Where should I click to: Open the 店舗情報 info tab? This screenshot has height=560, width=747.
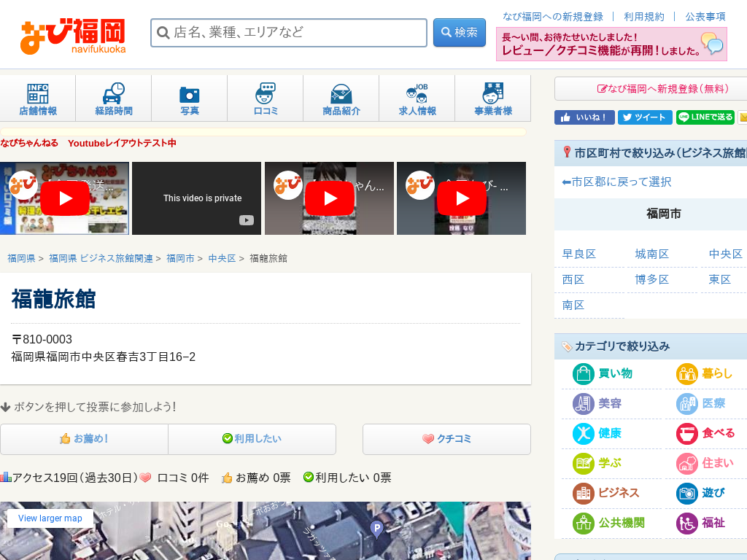[38, 98]
